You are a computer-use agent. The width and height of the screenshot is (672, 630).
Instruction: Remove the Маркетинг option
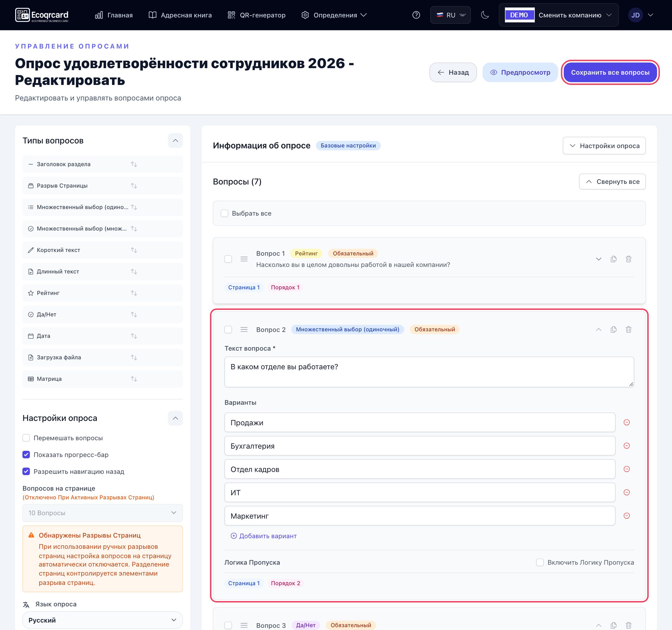click(626, 516)
